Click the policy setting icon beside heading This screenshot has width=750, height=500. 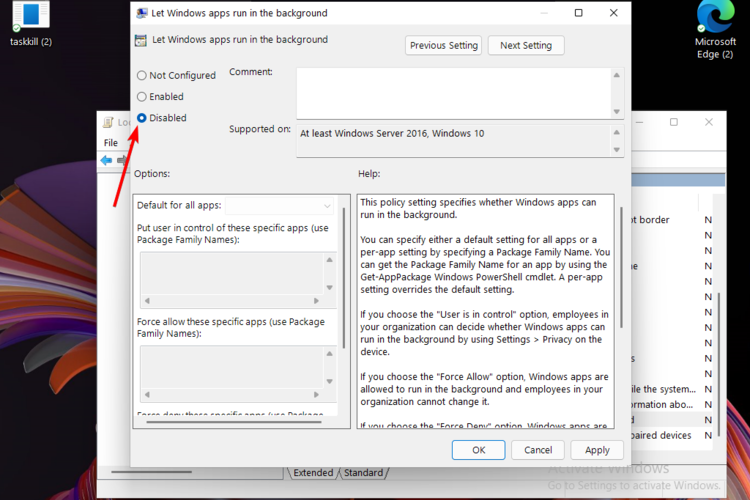(141, 40)
